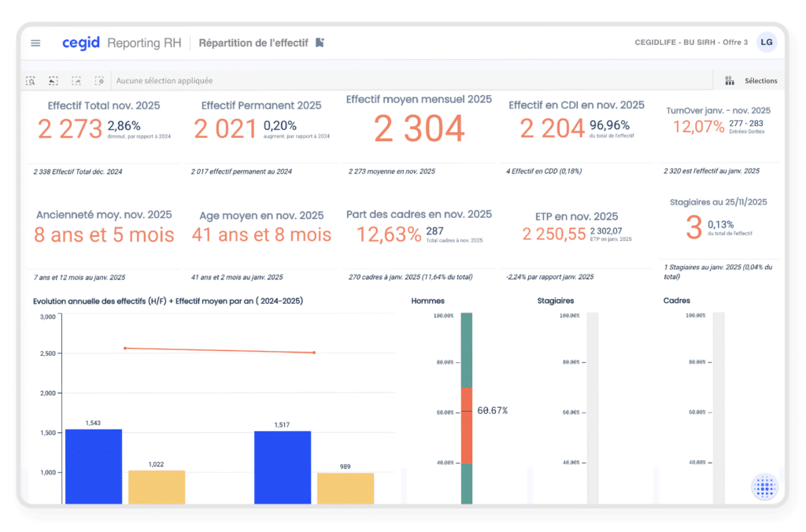
Task: Click the 1,543 blue bar in the chart
Action: point(94,466)
